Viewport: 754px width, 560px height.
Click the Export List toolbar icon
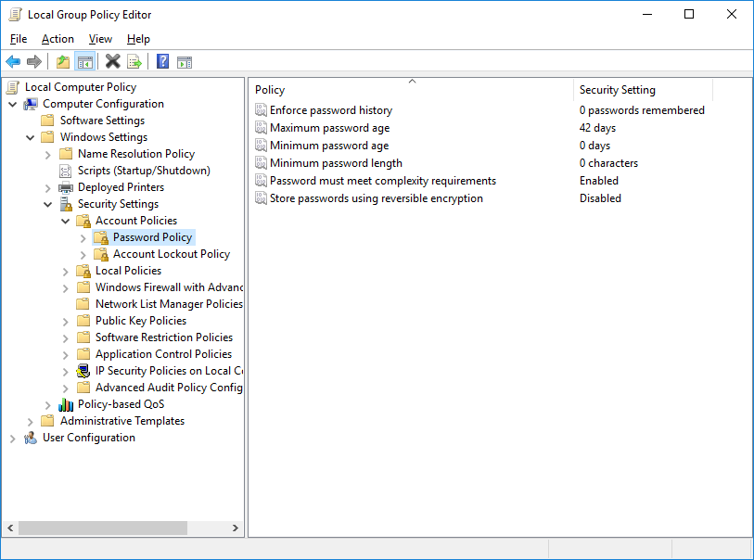click(x=134, y=61)
